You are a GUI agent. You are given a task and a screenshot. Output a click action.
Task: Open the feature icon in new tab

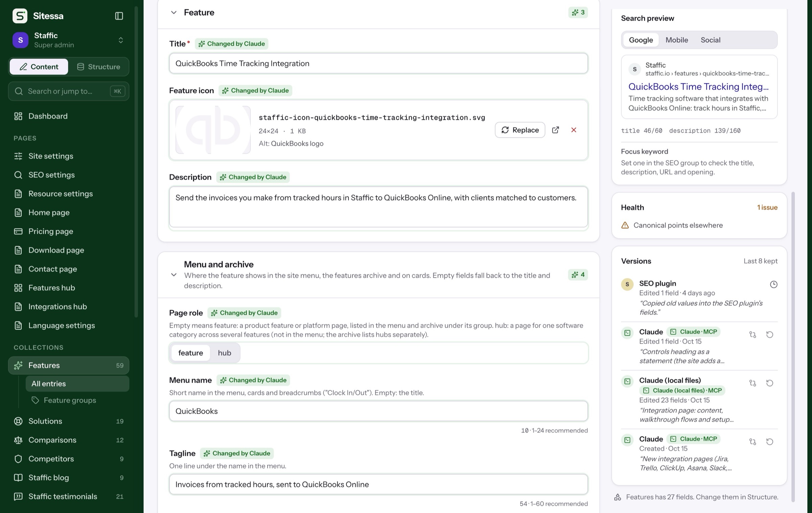click(556, 130)
